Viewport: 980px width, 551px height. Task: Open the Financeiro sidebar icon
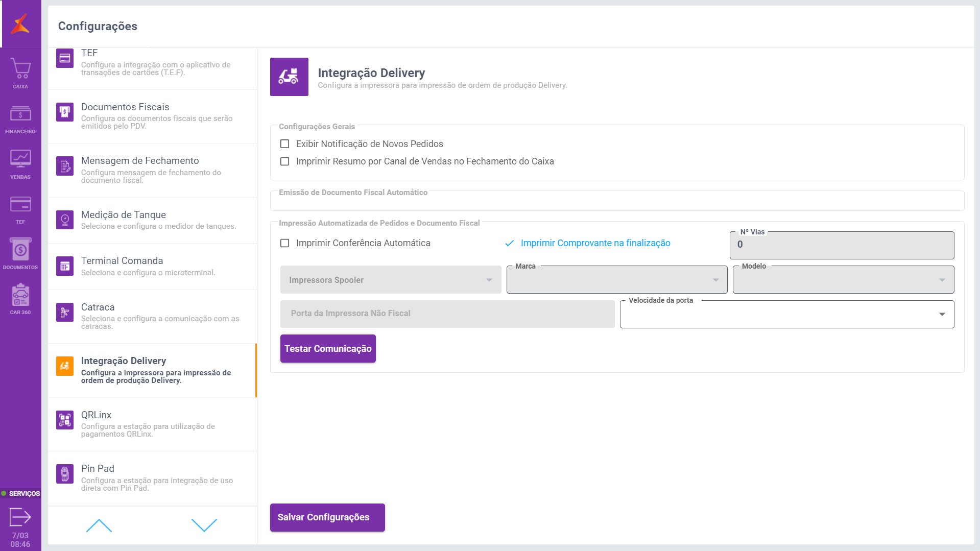[20, 114]
